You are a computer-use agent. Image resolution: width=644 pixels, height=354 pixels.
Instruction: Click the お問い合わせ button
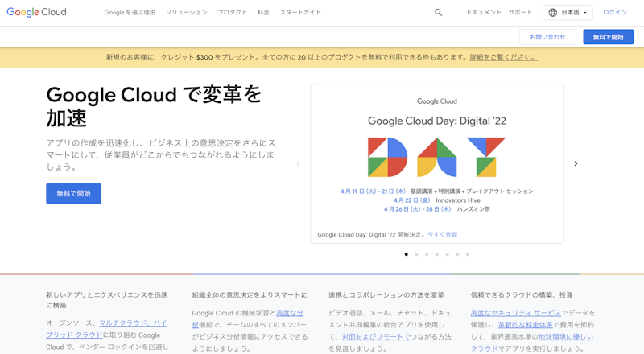[x=547, y=37]
